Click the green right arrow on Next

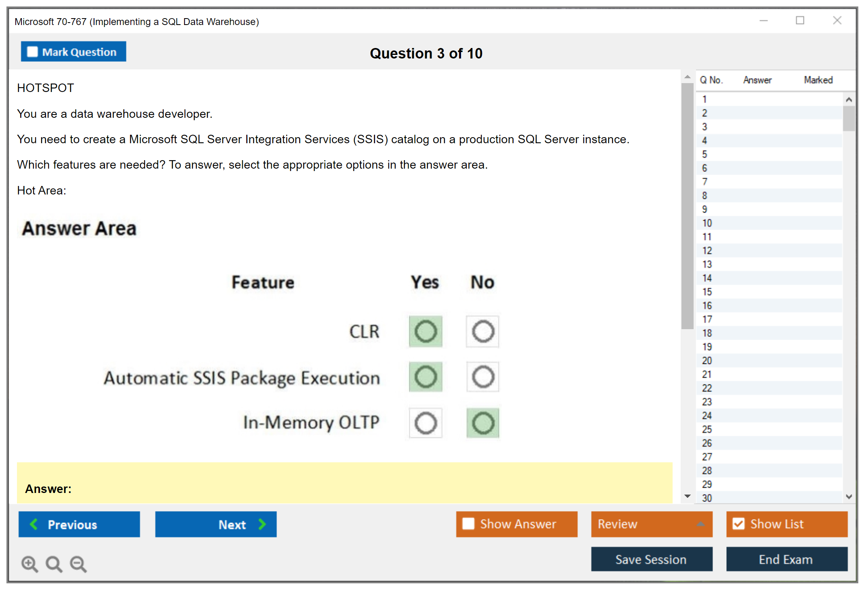click(x=262, y=524)
